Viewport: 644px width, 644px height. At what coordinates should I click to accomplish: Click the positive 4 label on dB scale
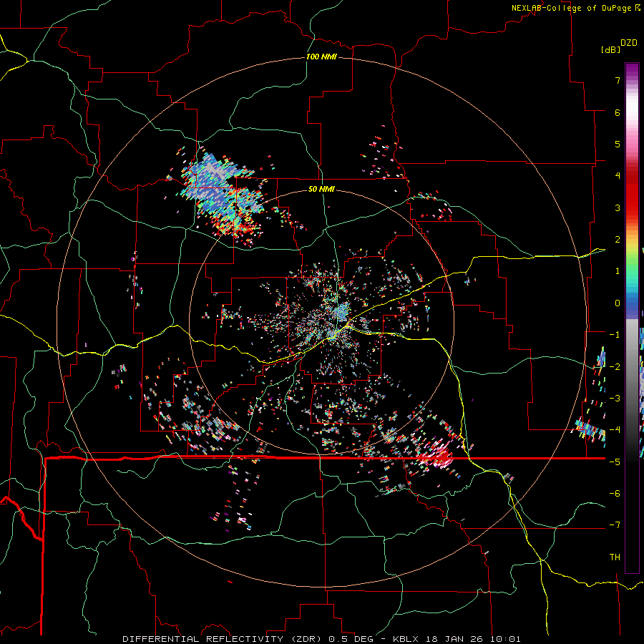click(x=618, y=176)
